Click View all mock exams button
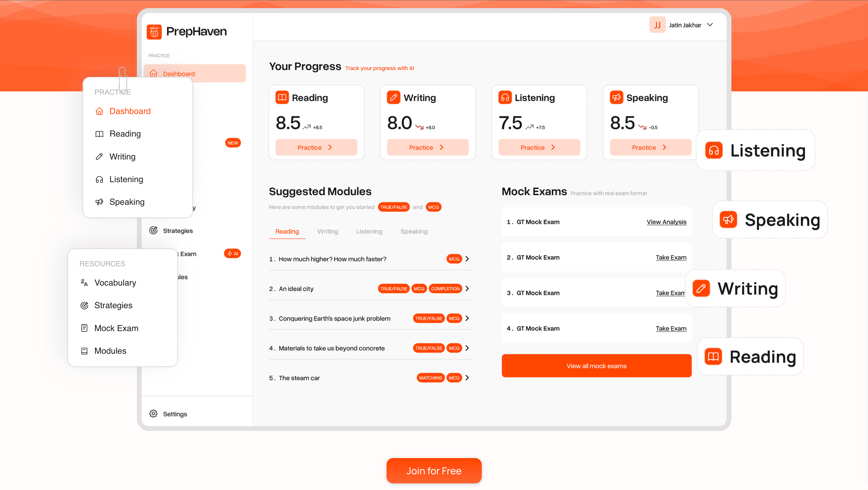The height and width of the screenshot is (490, 868). pos(596,366)
